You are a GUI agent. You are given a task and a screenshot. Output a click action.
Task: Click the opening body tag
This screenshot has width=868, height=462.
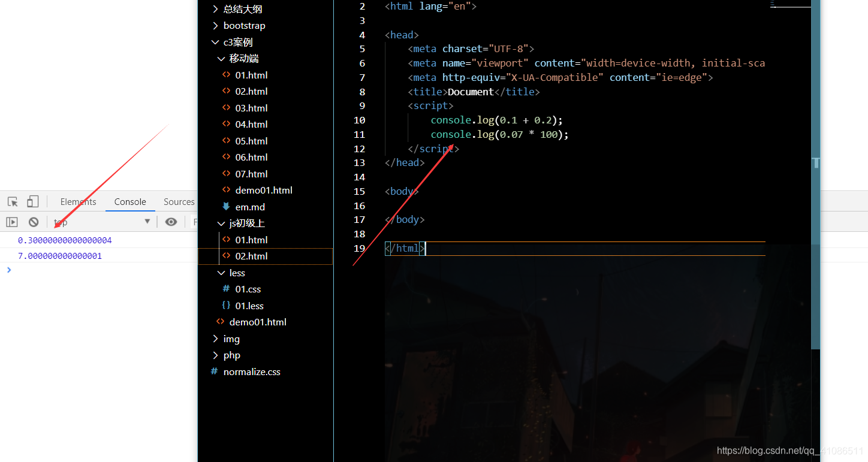402,191
